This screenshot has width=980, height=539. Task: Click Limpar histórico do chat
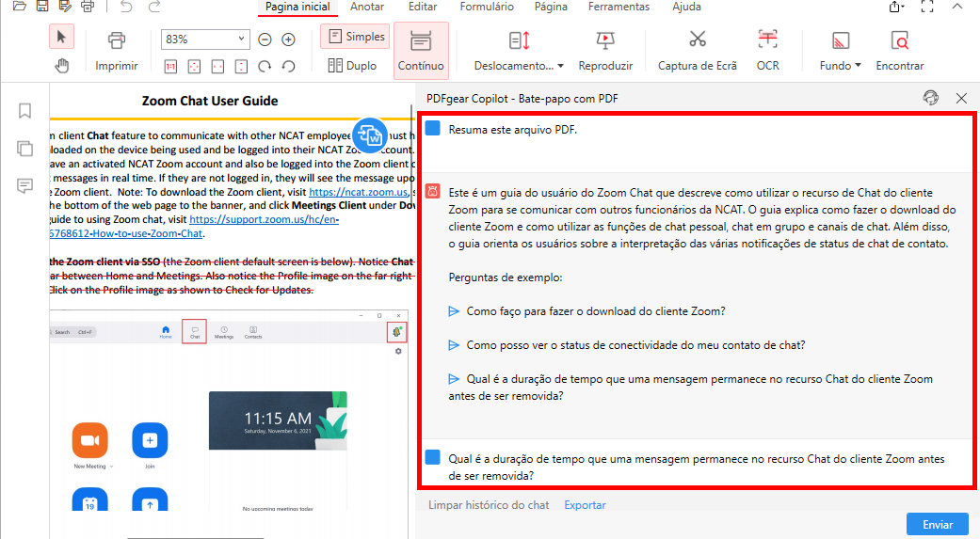489,504
